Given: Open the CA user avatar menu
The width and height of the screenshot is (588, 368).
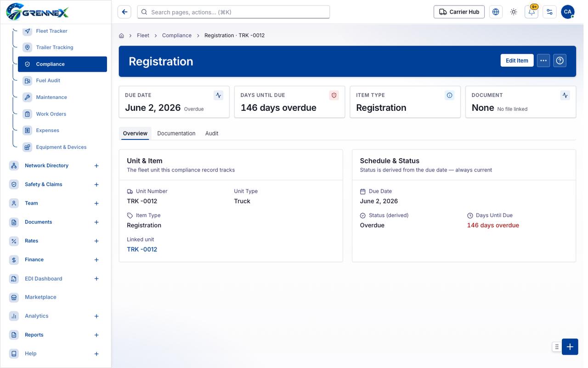Looking at the screenshot, I should (x=568, y=12).
